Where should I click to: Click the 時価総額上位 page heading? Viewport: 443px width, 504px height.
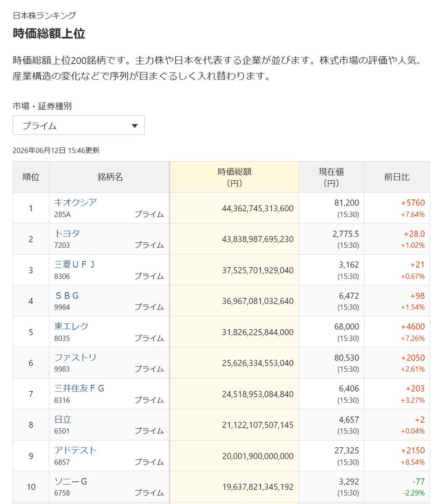point(49,34)
